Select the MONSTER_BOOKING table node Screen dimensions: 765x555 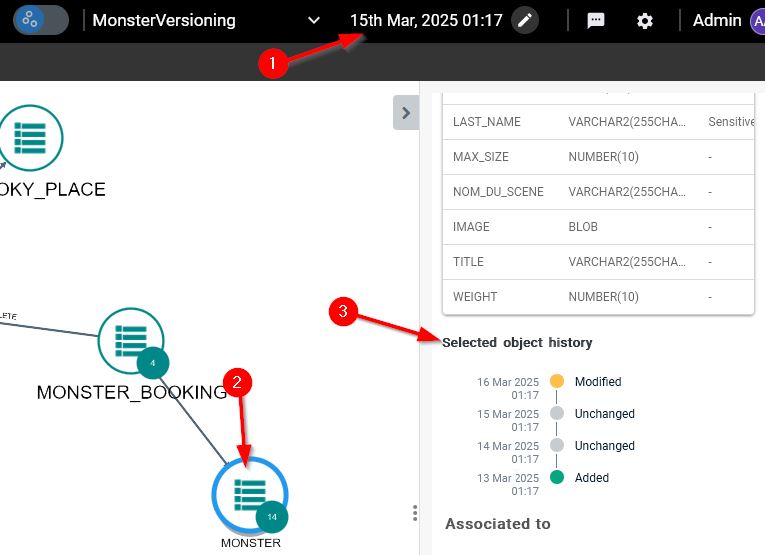pyautogui.click(x=129, y=339)
